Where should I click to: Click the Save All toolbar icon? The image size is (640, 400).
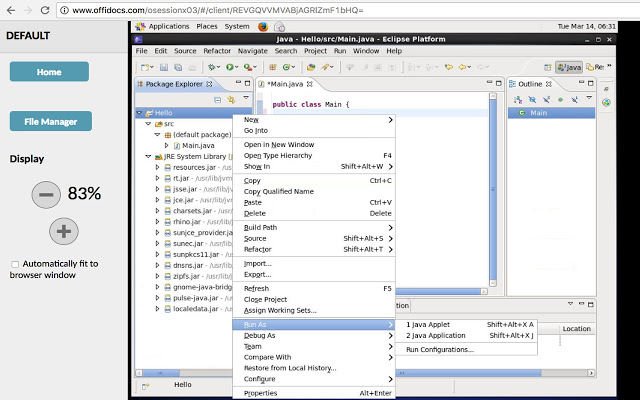178,67
